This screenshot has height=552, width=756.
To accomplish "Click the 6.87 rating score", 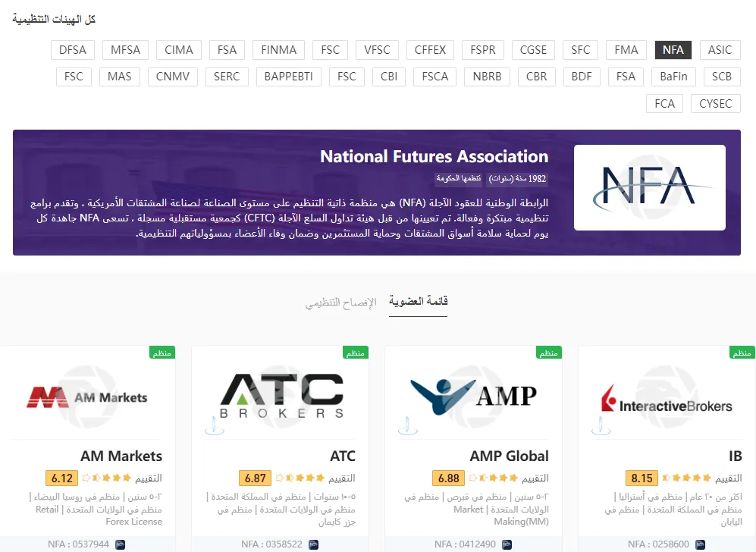I will click(x=255, y=478).
